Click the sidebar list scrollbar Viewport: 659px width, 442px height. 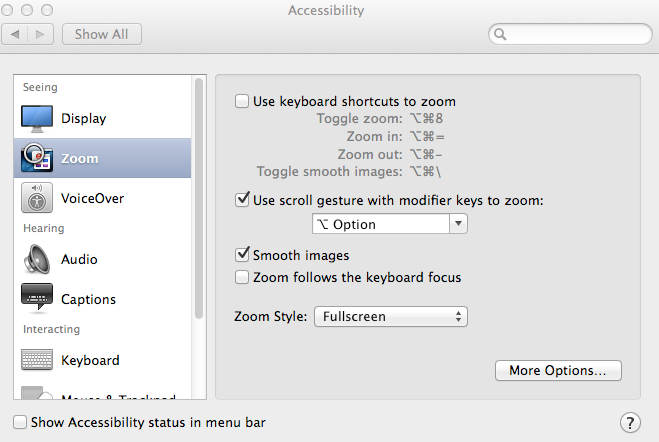(199, 197)
